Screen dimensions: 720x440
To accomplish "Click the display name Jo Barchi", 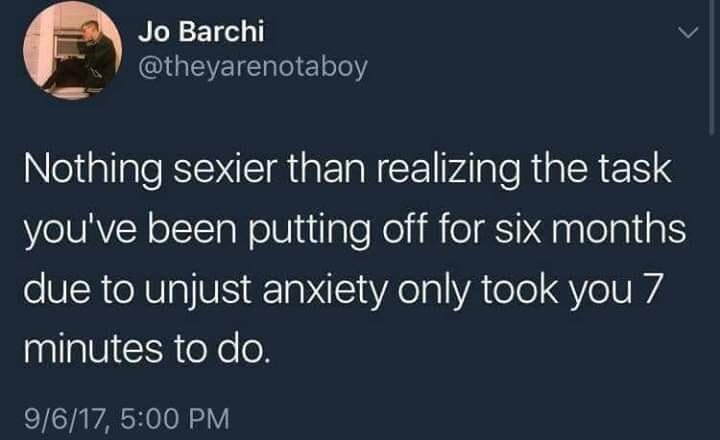I will coord(201,31).
